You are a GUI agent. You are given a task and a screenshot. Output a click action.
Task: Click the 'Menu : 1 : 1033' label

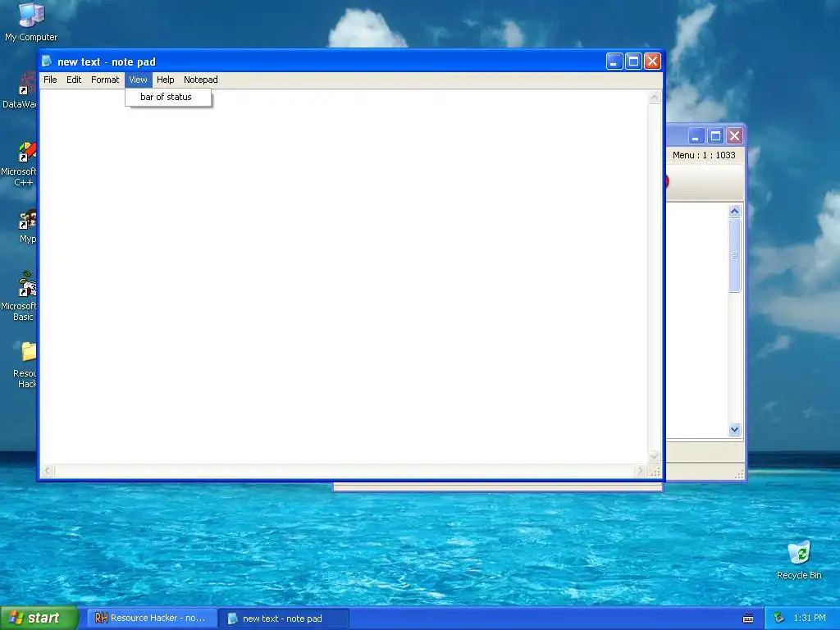click(704, 155)
